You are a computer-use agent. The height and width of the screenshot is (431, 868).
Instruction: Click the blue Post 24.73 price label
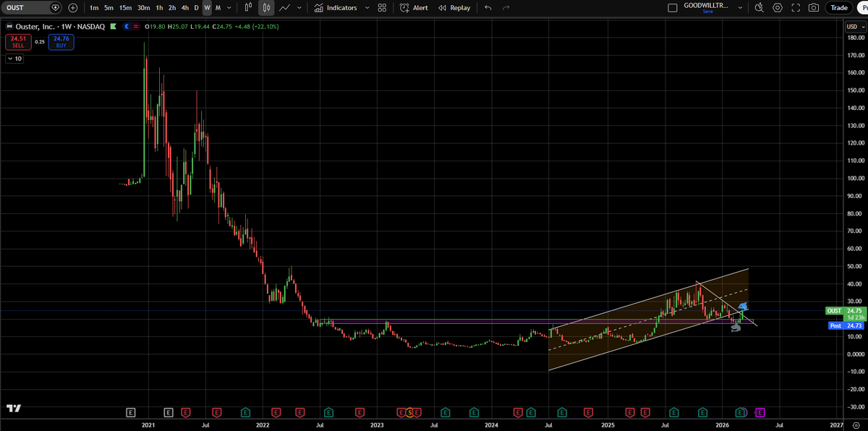click(x=845, y=326)
